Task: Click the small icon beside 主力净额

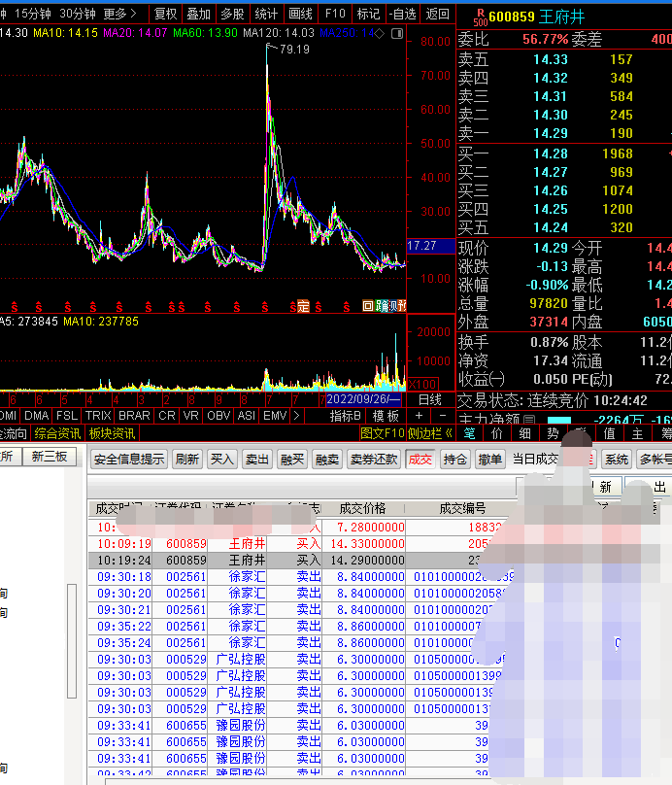Action: [529, 419]
